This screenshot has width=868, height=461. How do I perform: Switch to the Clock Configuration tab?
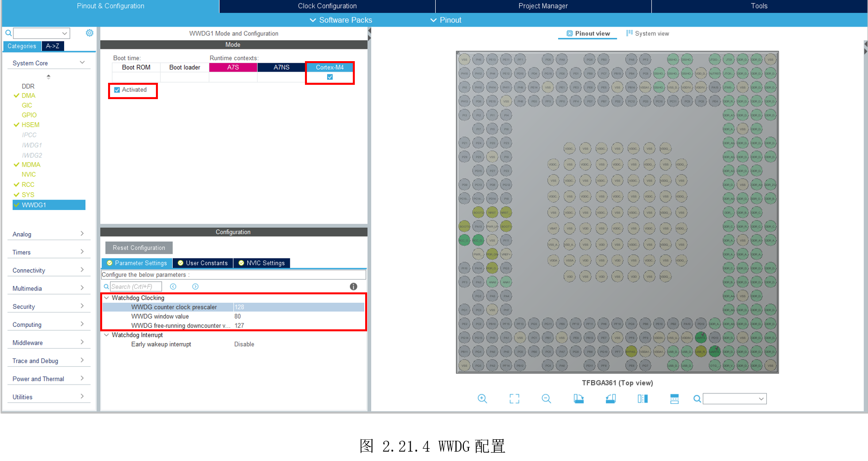pos(327,6)
